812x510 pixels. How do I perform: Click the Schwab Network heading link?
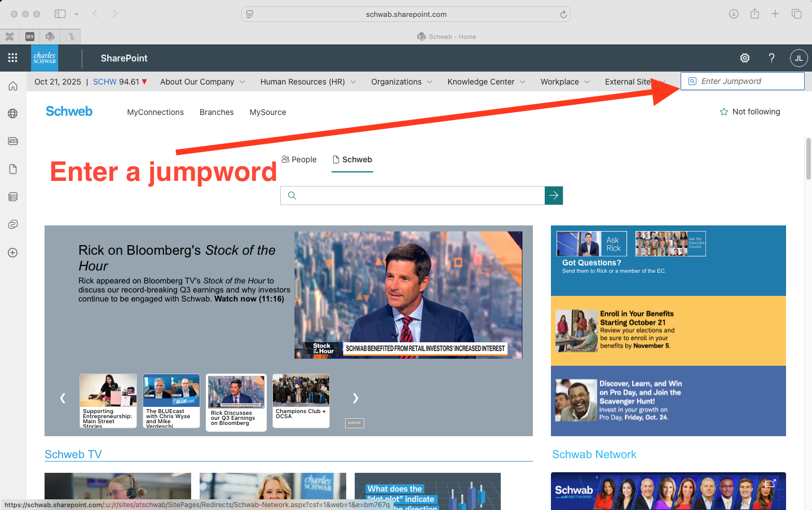pos(594,454)
